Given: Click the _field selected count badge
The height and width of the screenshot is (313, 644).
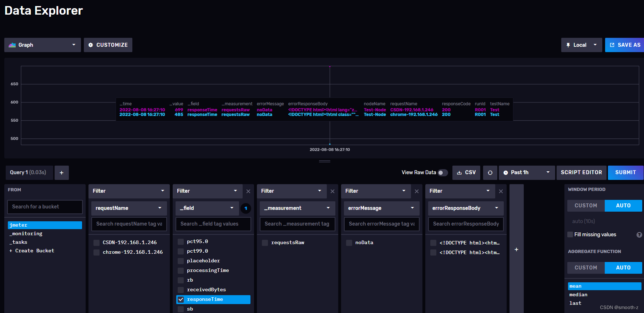Looking at the screenshot, I should point(246,208).
